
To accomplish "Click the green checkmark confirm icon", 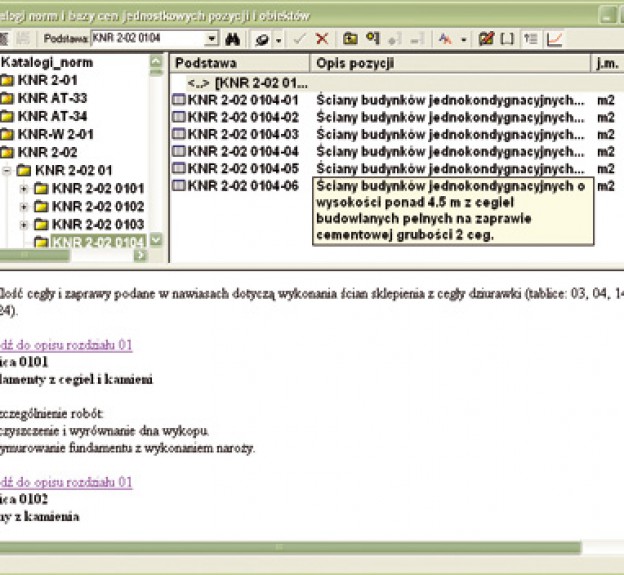I will point(299,39).
